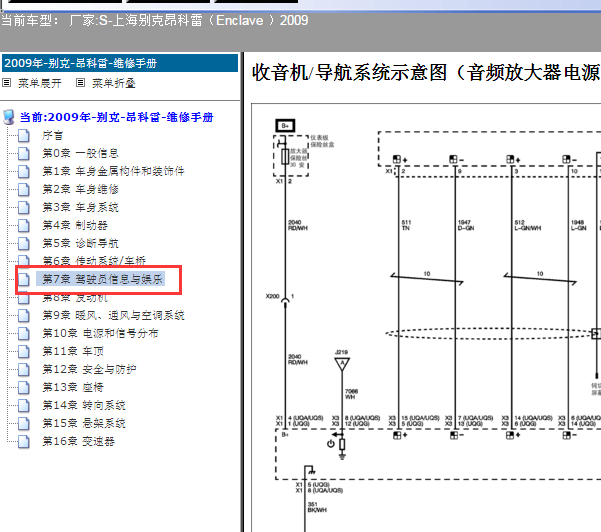
Task: Click the page icon beside 第9章 暖风、通风与空调系统
Action: [x=24, y=315]
